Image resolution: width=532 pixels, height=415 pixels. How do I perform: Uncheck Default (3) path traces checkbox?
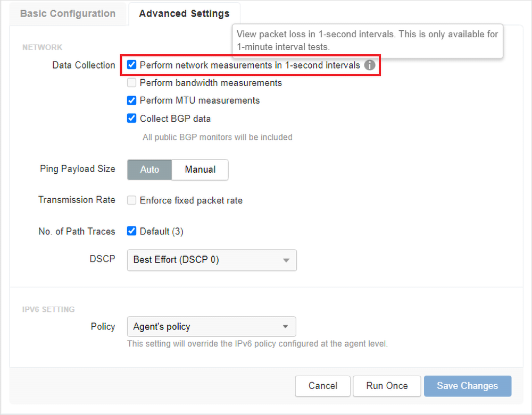tap(132, 231)
